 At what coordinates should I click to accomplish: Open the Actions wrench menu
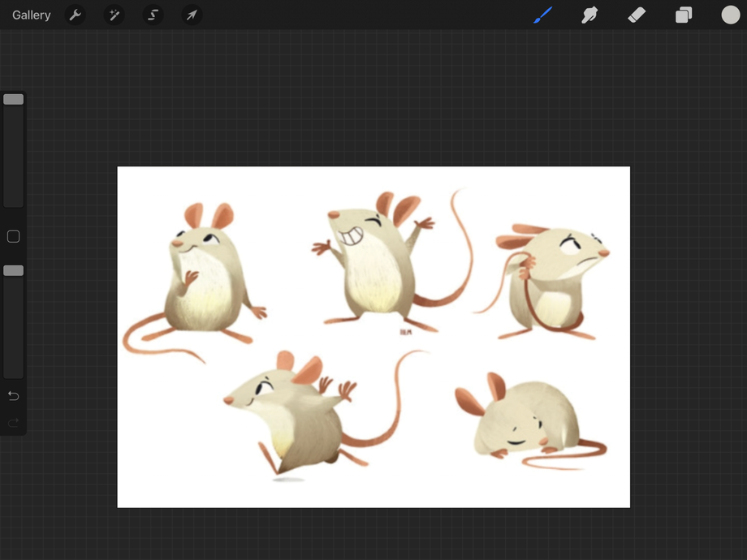76,15
